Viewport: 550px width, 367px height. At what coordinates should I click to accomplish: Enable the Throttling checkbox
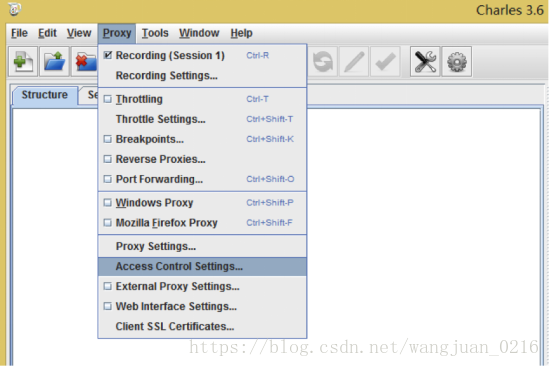point(108,99)
